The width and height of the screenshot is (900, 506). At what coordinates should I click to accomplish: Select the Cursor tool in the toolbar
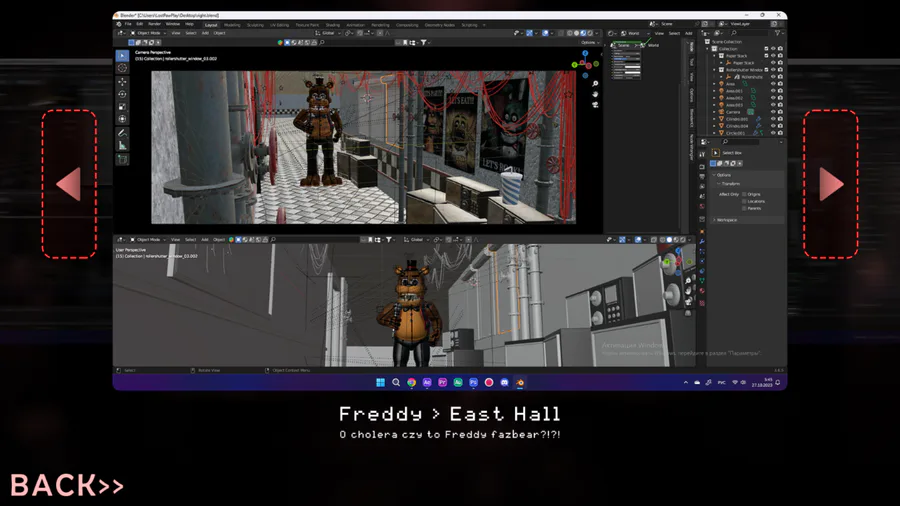tap(122, 68)
